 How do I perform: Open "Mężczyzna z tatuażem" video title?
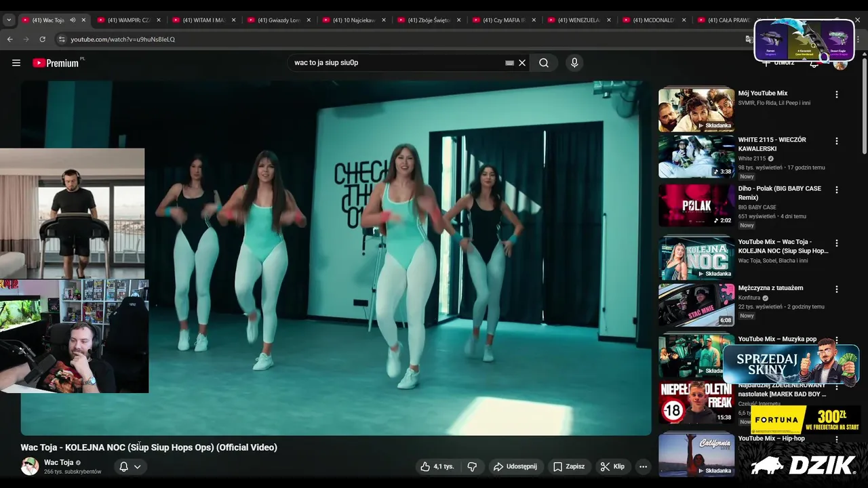(x=770, y=288)
